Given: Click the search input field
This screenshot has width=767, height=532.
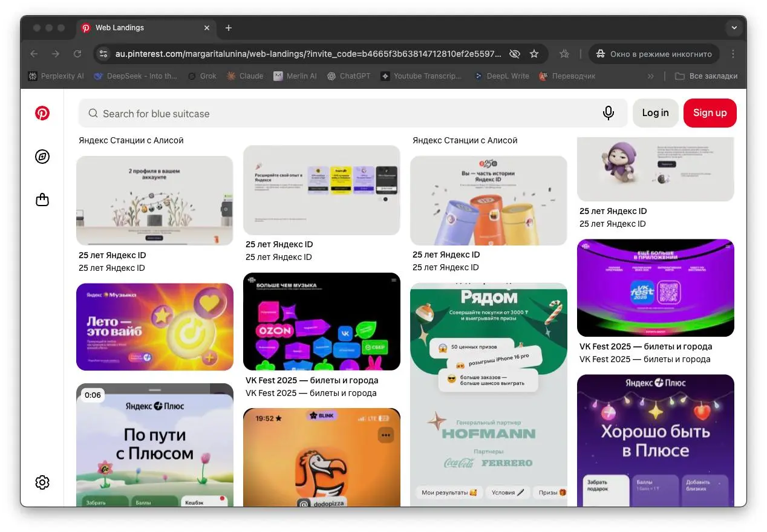Looking at the screenshot, I should tap(345, 114).
